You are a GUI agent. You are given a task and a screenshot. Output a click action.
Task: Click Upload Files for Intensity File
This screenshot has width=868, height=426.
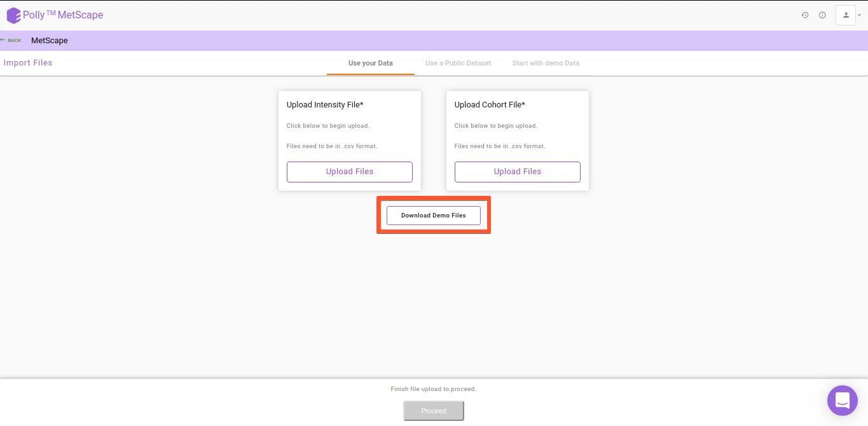[350, 172]
